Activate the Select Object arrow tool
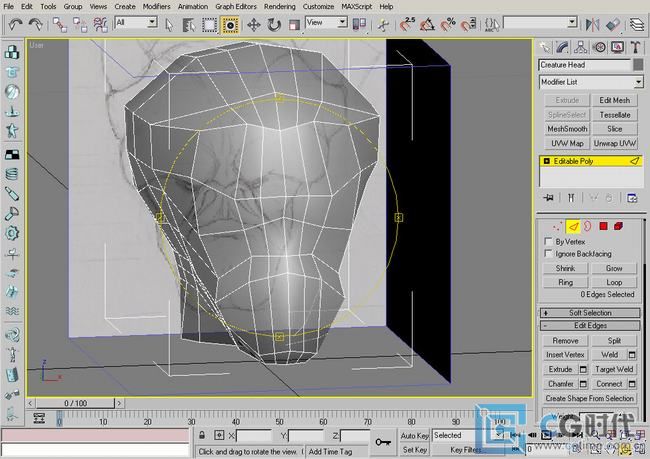This screenshot has height=459, width=650. point(169,25)
